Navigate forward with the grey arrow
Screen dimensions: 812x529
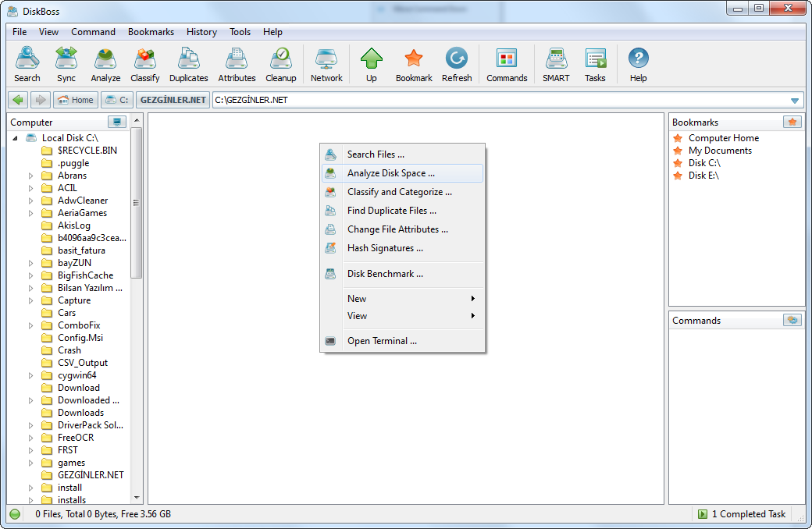(41, 100)
